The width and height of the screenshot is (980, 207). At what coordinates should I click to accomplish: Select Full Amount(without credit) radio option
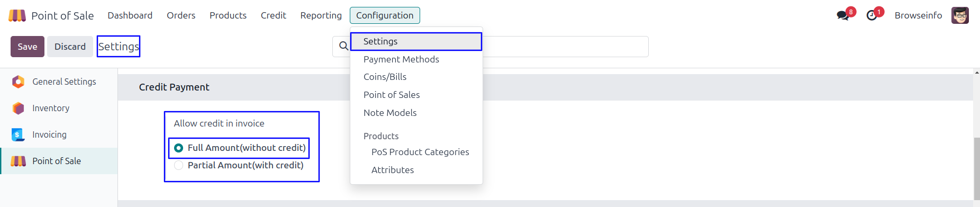pyautogui.click(x=179, y=148)
